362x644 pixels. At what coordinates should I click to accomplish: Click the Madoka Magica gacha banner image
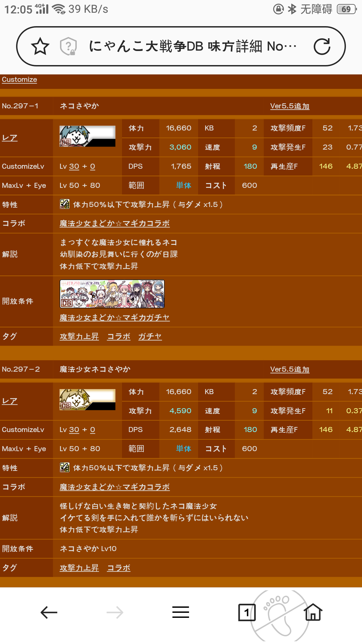(x=112, y=294)
